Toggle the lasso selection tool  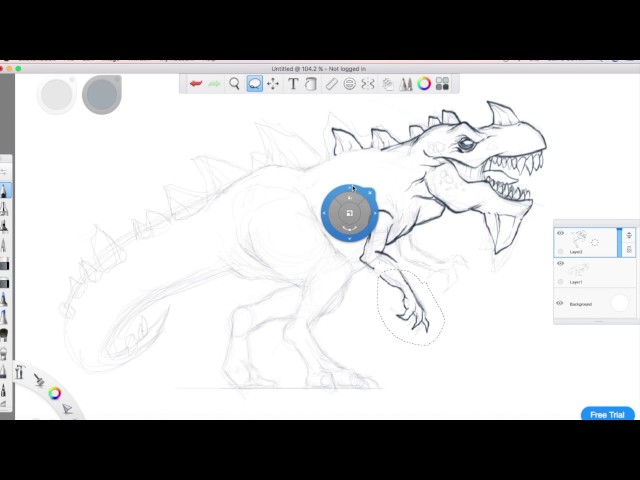[254, 84]
